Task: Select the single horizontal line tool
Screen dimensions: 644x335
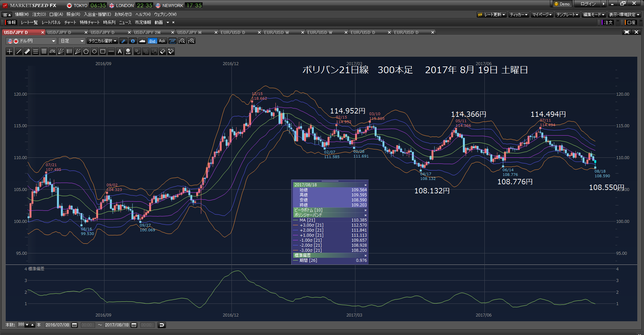Action: (111, 51)
